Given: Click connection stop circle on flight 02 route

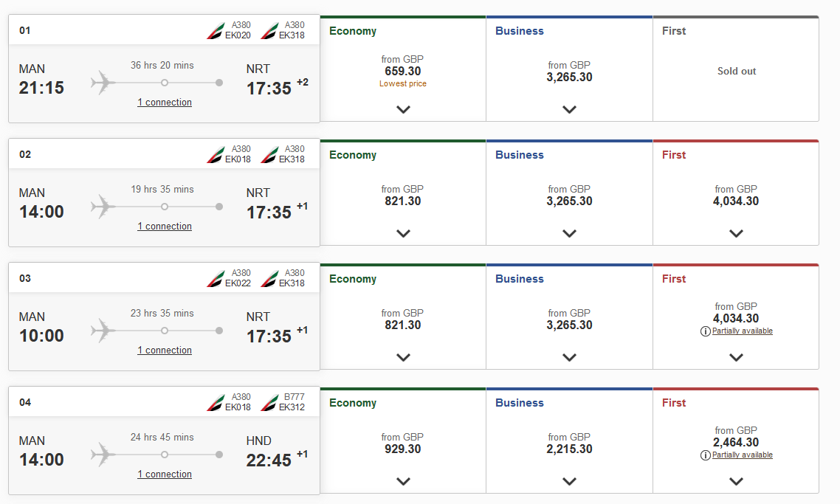Looking at the screenshot, I should (165, 207).
